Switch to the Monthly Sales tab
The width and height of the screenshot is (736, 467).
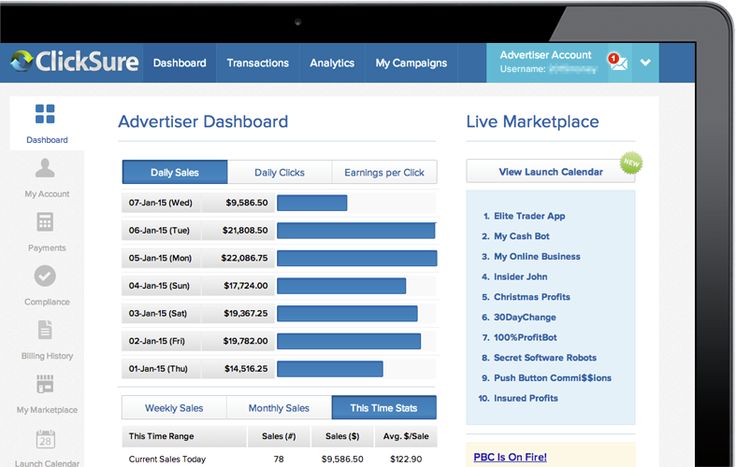pos(279,408)
